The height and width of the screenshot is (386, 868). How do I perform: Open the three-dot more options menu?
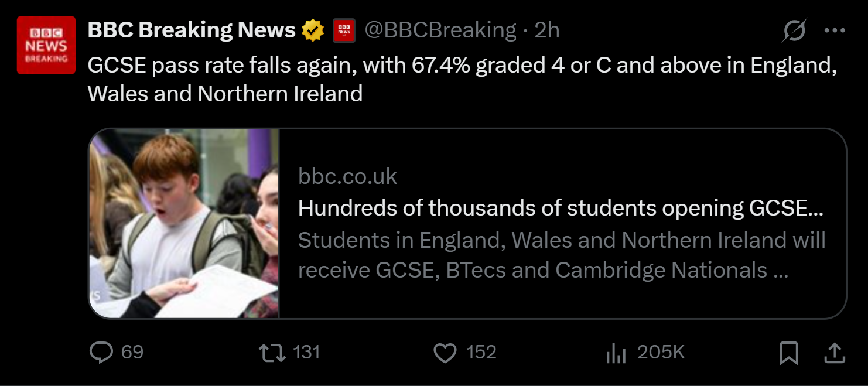[x=834, y=30]
